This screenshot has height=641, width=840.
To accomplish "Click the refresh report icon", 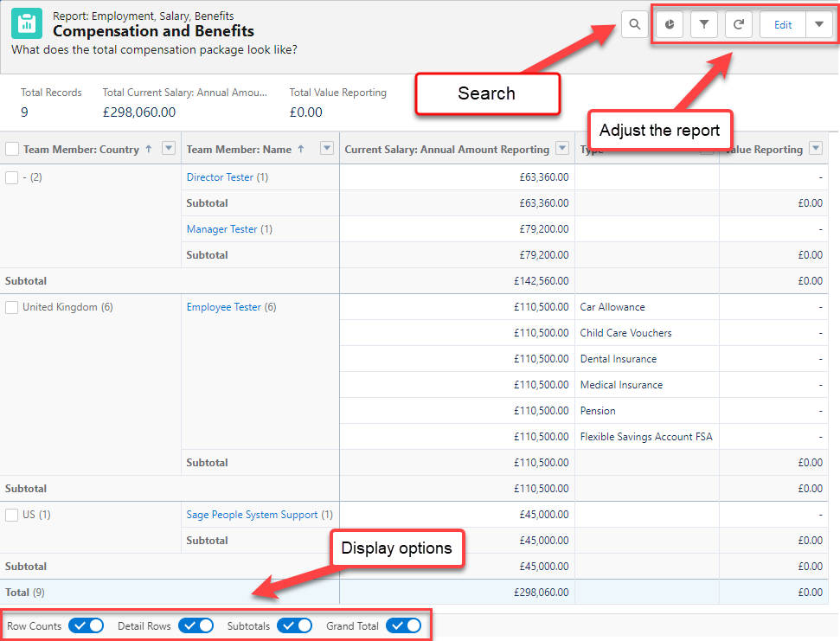I will tap(739, 24).
